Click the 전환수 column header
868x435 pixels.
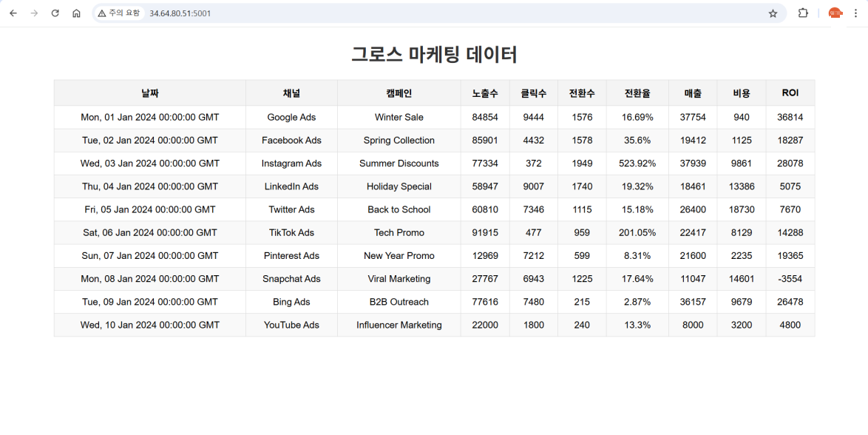[582, 93]
